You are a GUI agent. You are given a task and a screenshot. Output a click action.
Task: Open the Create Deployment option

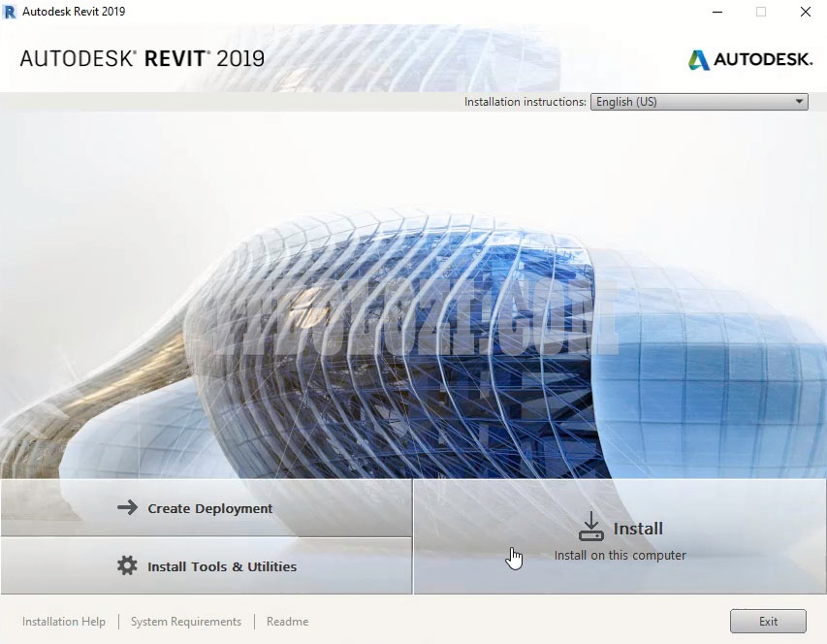pos(207,508)
